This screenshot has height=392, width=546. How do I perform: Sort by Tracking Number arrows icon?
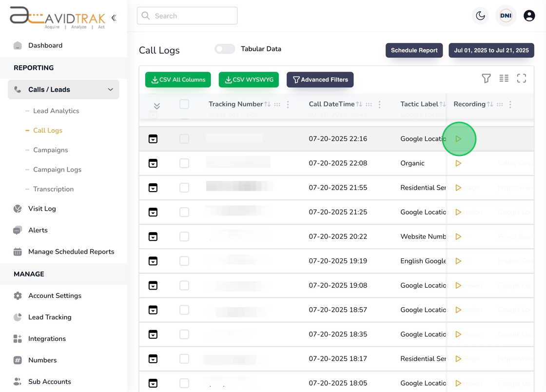[x=268, y=104]
